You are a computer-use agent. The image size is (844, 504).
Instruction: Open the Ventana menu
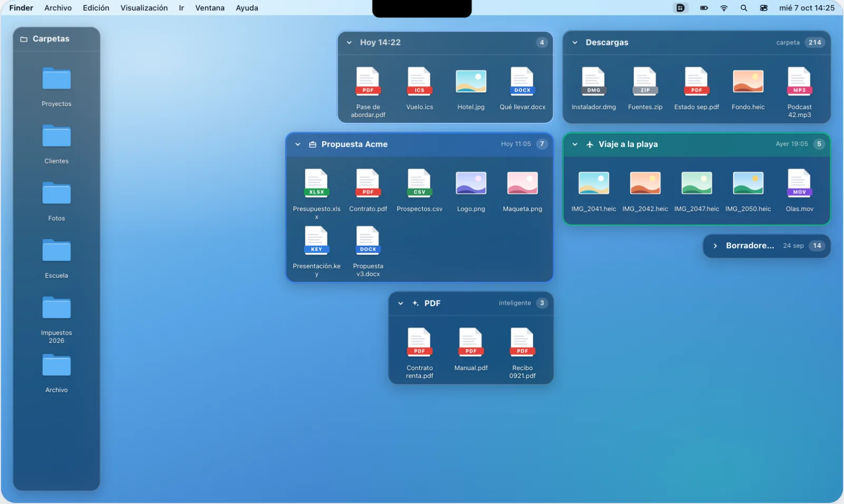point(210,8)
